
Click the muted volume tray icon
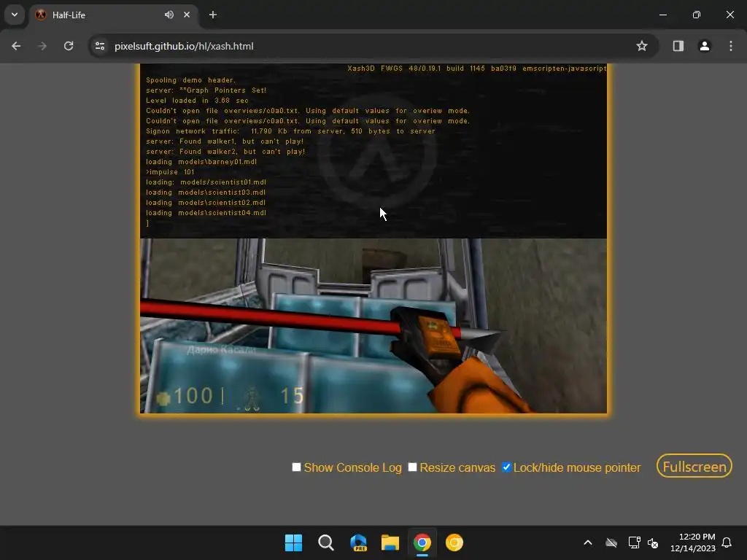(653, 542)
